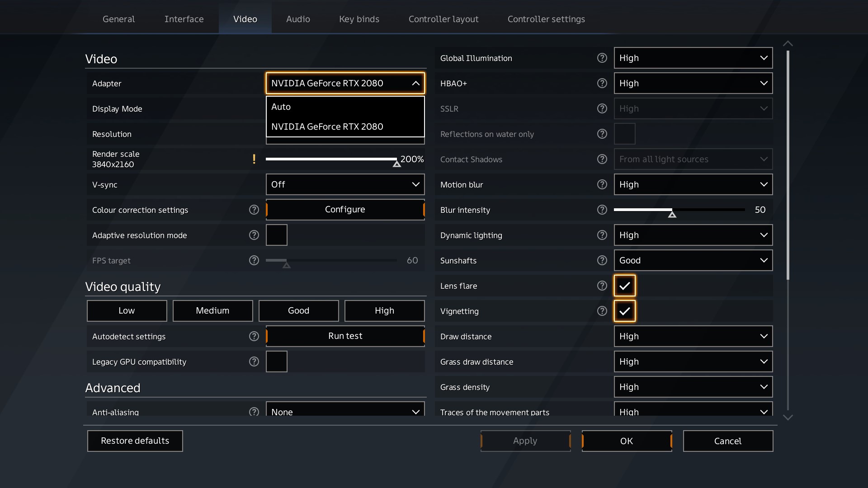Show help for Legacy GPU compatibility
The image size is (868, 488).
pyautogui.click(x=254, y=361)
